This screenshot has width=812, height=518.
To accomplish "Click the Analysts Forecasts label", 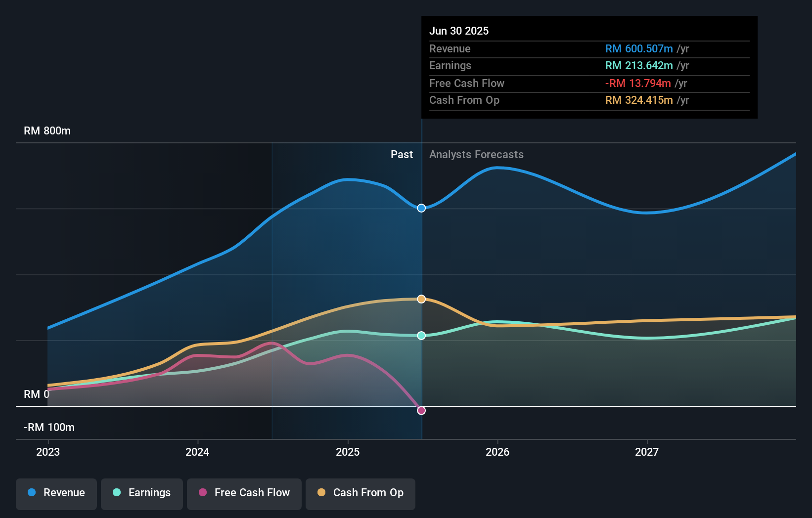I will click(x=476, y=155).
